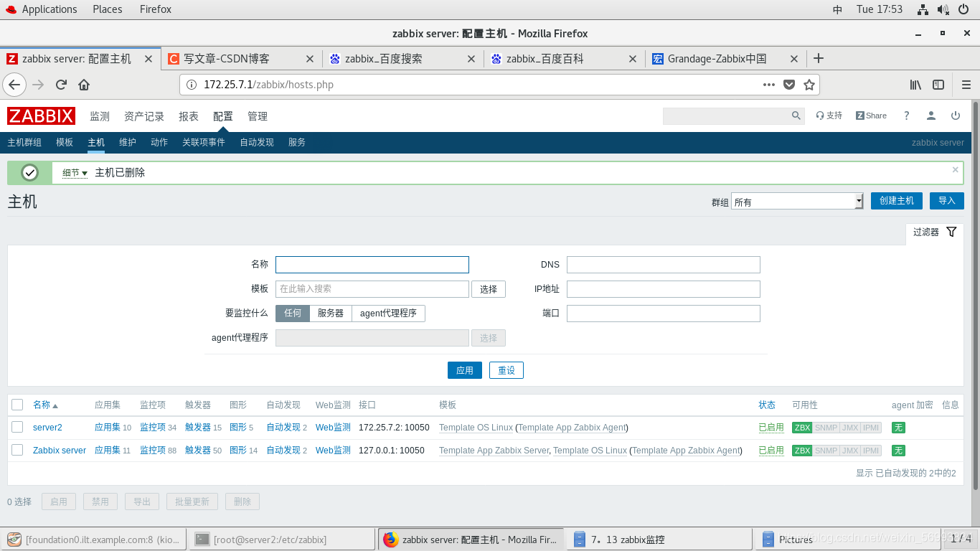Switch to zabbix_百度百科 browser tab
This screenshot has height=551, width=980.
pyautogui.click(x=563, y=59)
